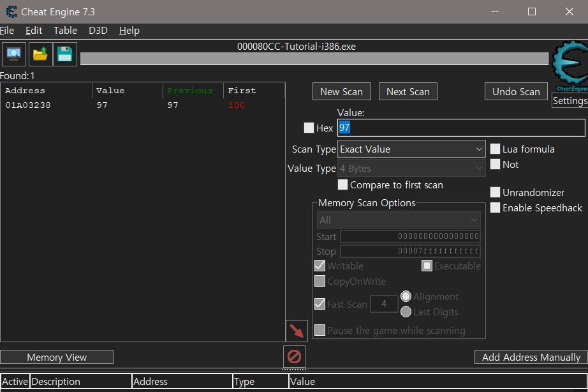The image size is (588, 392).
Task: Close the Cheat Engine window
Action: 570,11
